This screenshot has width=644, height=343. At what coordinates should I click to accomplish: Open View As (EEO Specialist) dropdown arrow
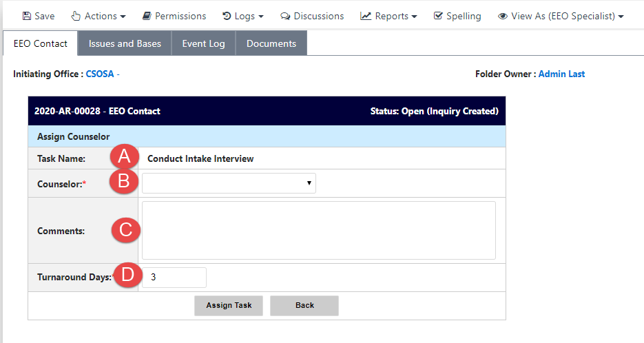coord(621,17)
